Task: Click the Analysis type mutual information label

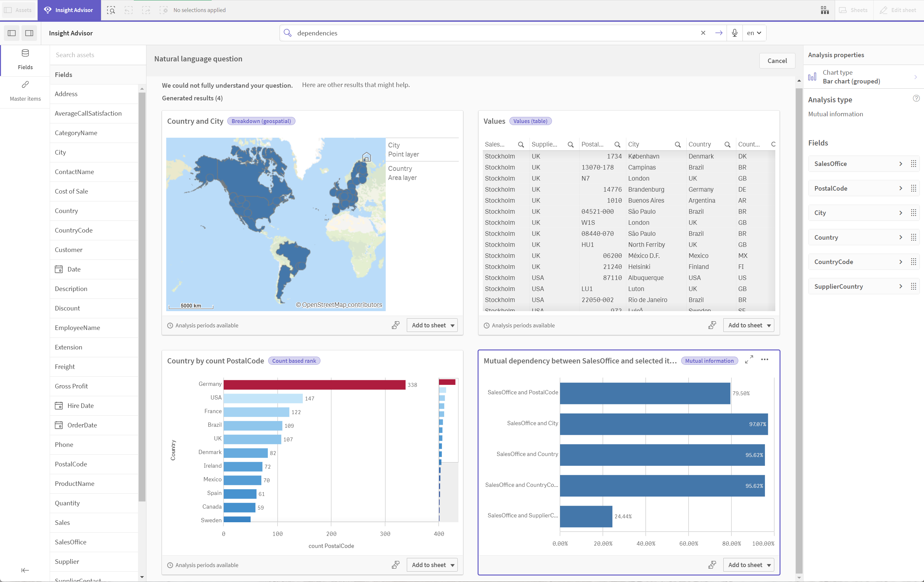Action: pyautogui.click(x=836, y=113)
